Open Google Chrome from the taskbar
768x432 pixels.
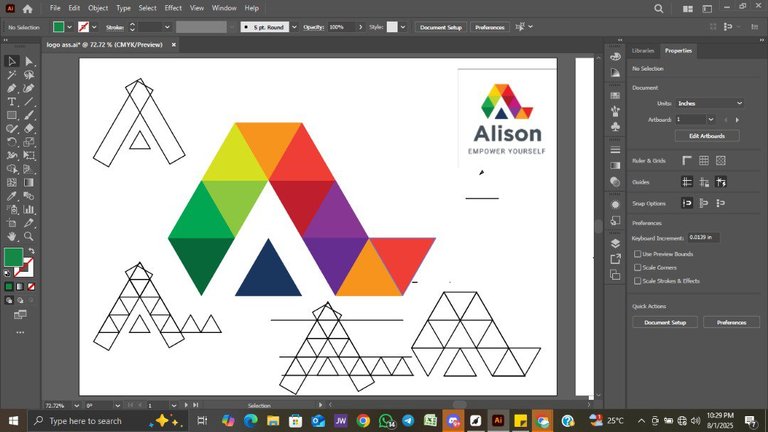pyautogui.click(x=363, y=421)
